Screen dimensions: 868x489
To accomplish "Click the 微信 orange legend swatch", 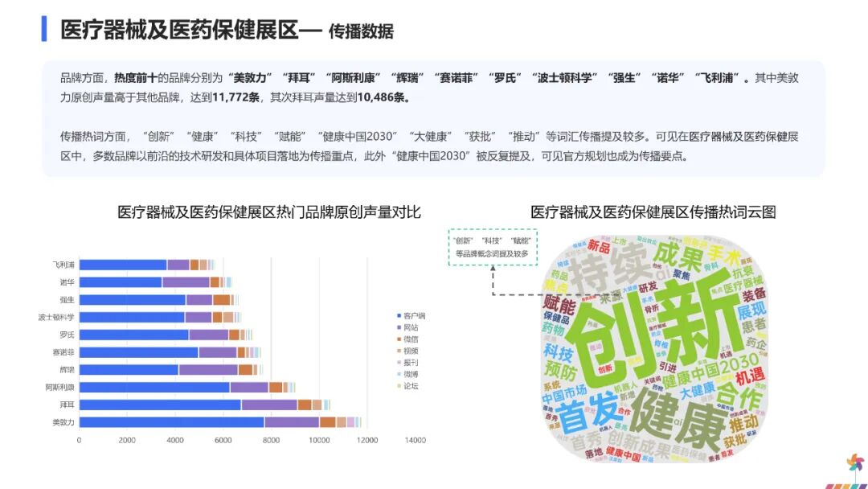I will (x=399, y=339).
